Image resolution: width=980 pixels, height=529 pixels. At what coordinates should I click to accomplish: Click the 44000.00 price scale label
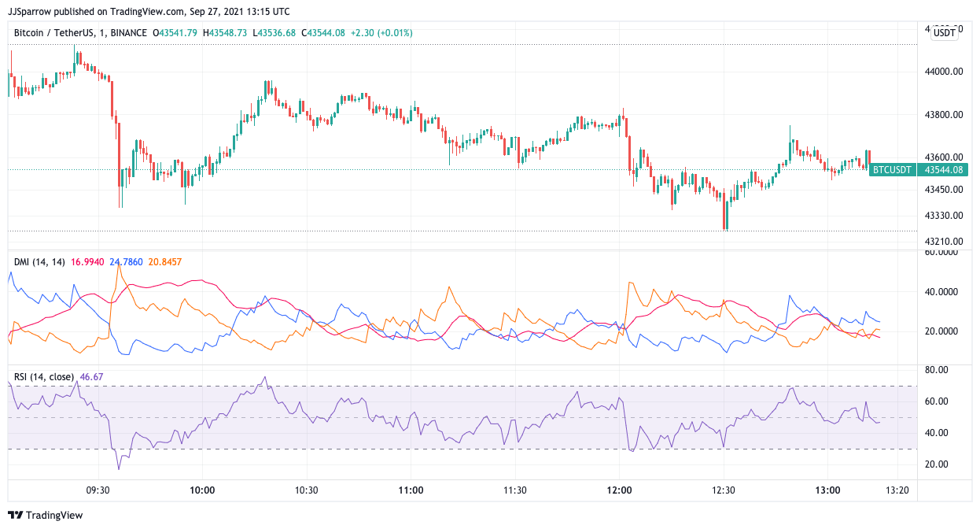945,71
